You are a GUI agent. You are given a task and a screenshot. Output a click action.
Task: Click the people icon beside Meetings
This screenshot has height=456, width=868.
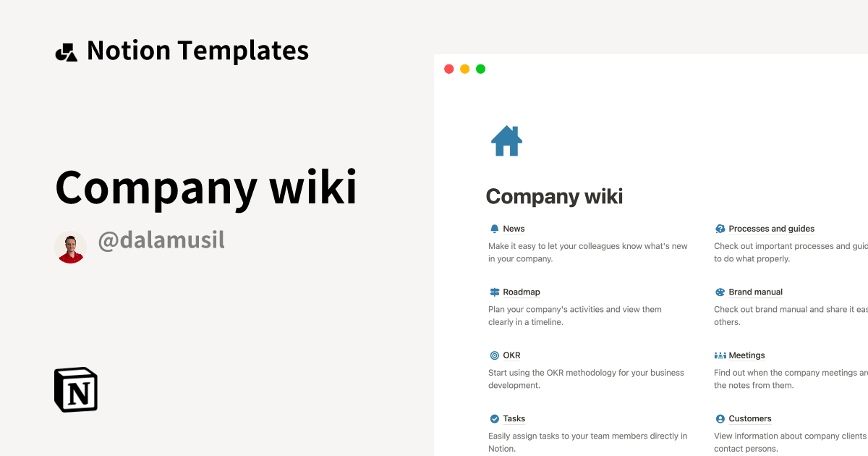(720, 355)
